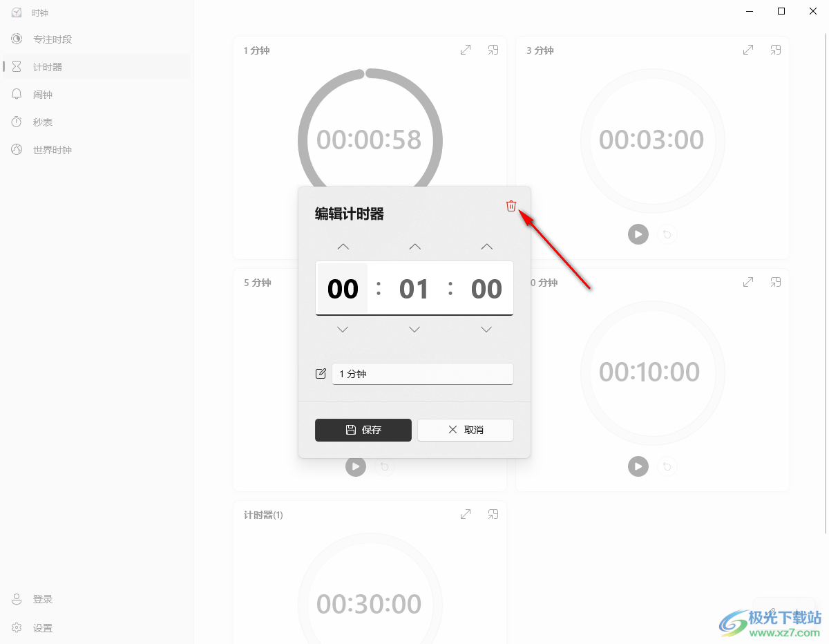Expand the 1 分钟 timer to full view
Screen dimensions: 829x644
click(466, 50)
